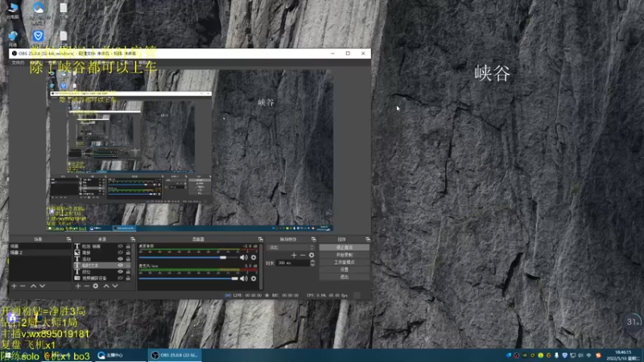Viewport: 644px width, 362px height.
Task: Pop out the Sources dock panel
Action: 133,239
